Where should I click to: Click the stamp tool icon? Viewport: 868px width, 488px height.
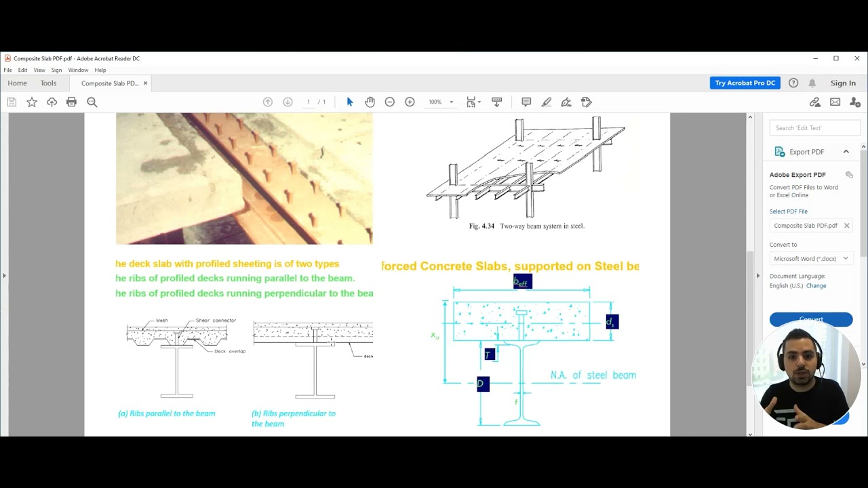click(x=587, y=102)
